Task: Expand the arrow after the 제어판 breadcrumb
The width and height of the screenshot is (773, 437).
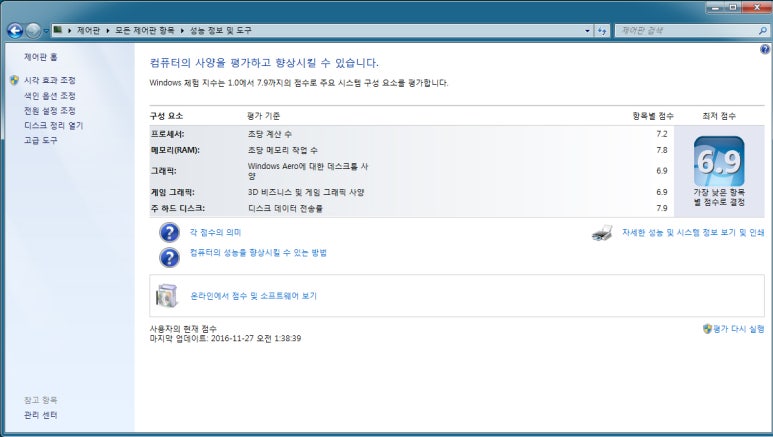Action: pyautogui.click(x=107, y=31)
